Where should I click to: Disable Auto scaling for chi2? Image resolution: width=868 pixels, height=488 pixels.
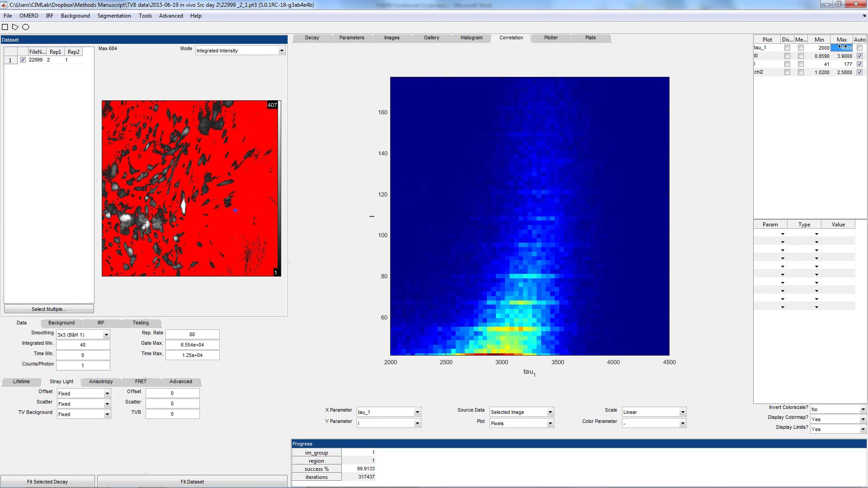859,72
